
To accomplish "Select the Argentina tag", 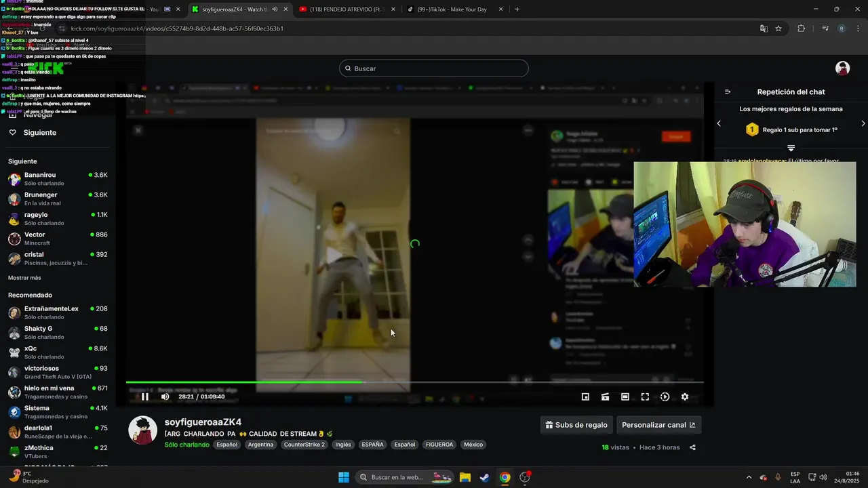I will 260,445.
